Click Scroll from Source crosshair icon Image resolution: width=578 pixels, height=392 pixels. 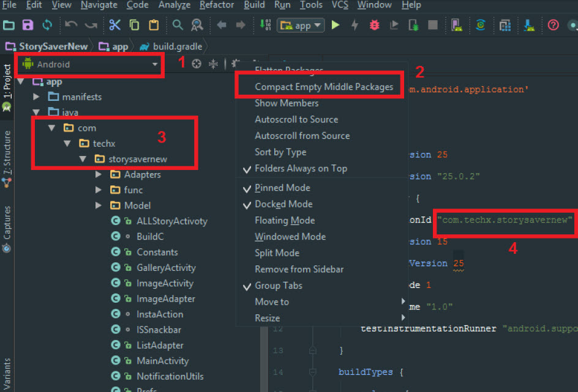point(197,64)
